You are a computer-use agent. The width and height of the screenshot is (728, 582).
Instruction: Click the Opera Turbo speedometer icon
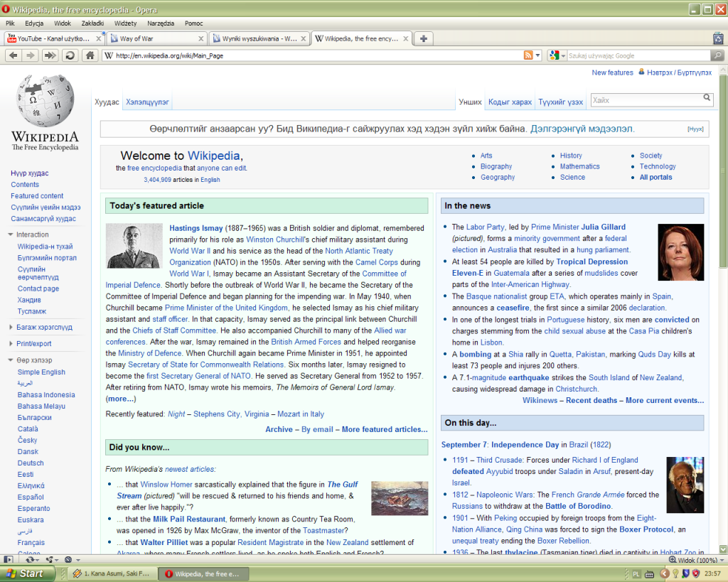click(x=68, y=560)
